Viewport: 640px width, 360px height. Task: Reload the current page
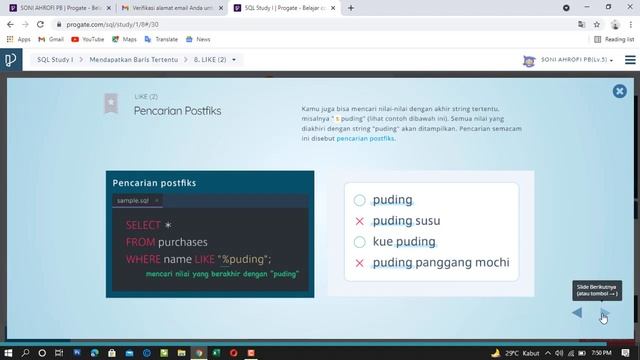point(40,24)
